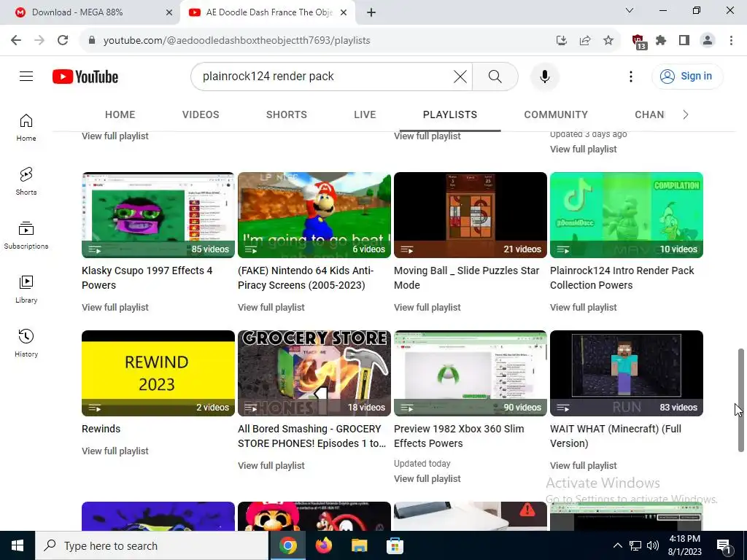
Task: View full playlist for WAIT WHAT (Minecraft)
Action: click(583, 465)
